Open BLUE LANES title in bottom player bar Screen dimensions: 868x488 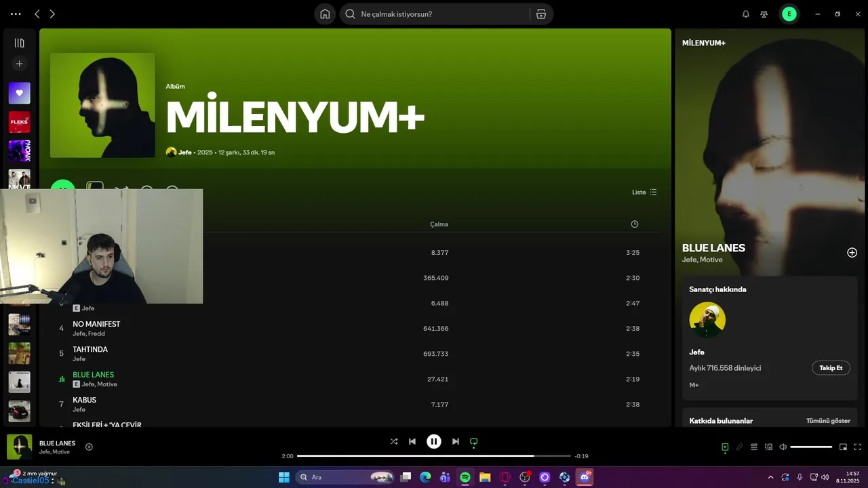(x=58, y=443)
